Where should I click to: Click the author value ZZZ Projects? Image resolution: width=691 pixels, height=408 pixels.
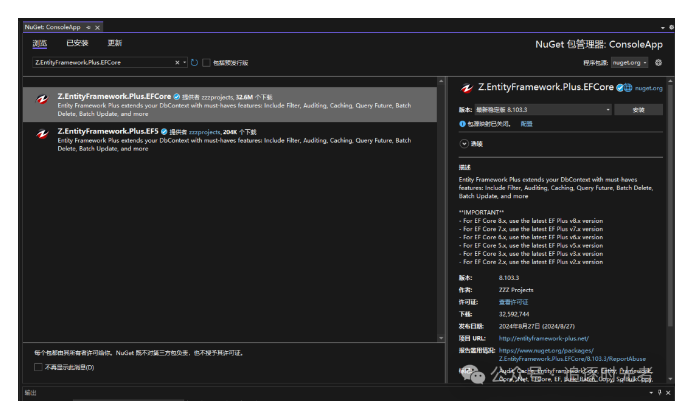[x=516, y=290]
